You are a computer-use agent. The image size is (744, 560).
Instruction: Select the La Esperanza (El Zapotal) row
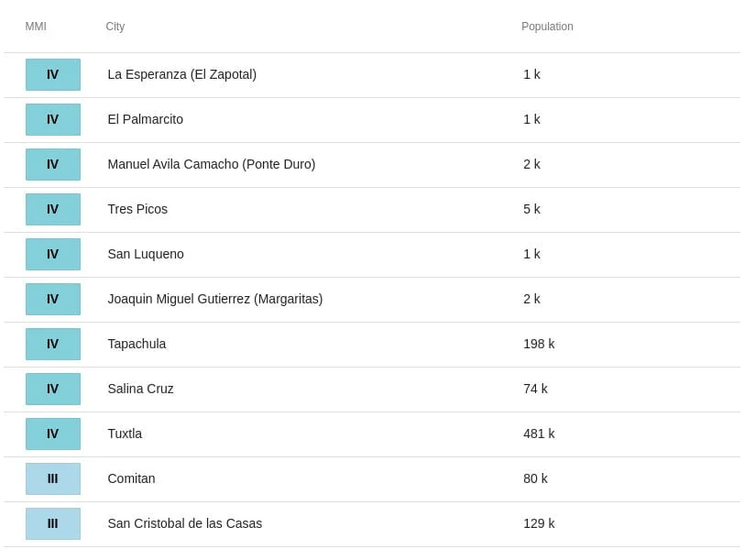click(372, 75)
